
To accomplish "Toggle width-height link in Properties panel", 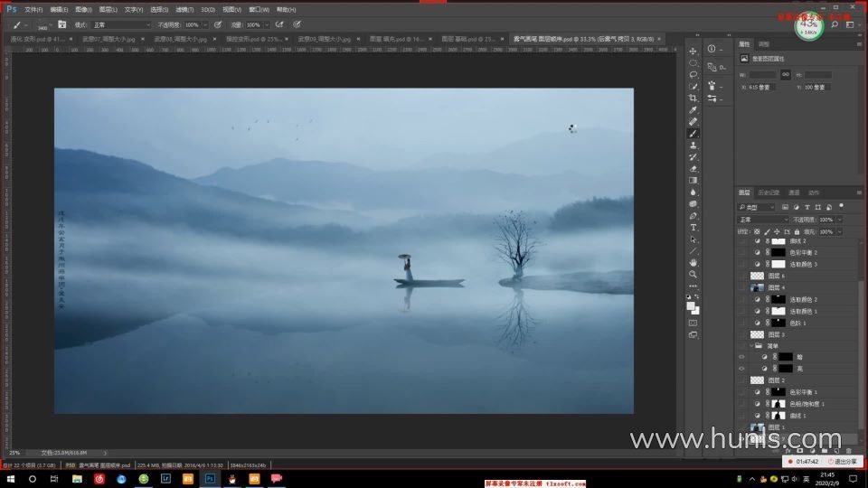I will click(786, 74).
